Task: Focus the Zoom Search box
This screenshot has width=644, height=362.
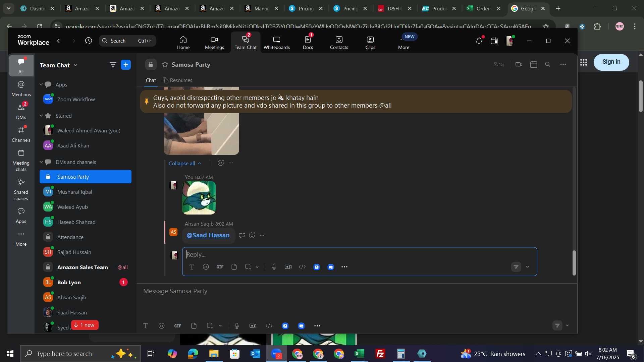Action: 127,41
